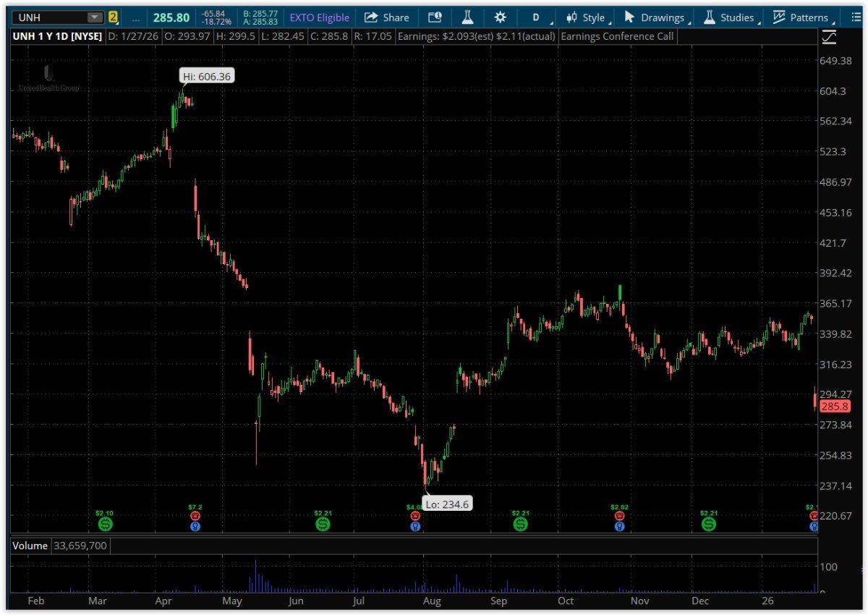Click the news alert icon beside Share
This screenshot has width=868, height=615.
(435, 17)
